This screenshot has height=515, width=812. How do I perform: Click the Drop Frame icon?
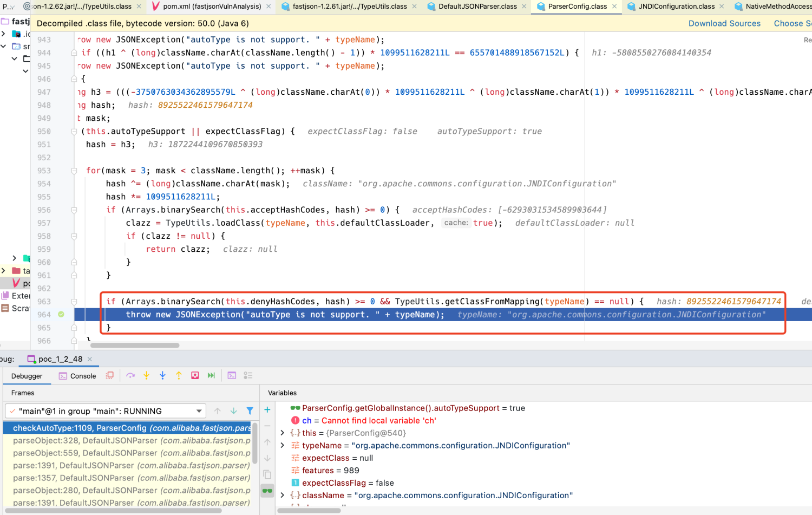(195, 375)
